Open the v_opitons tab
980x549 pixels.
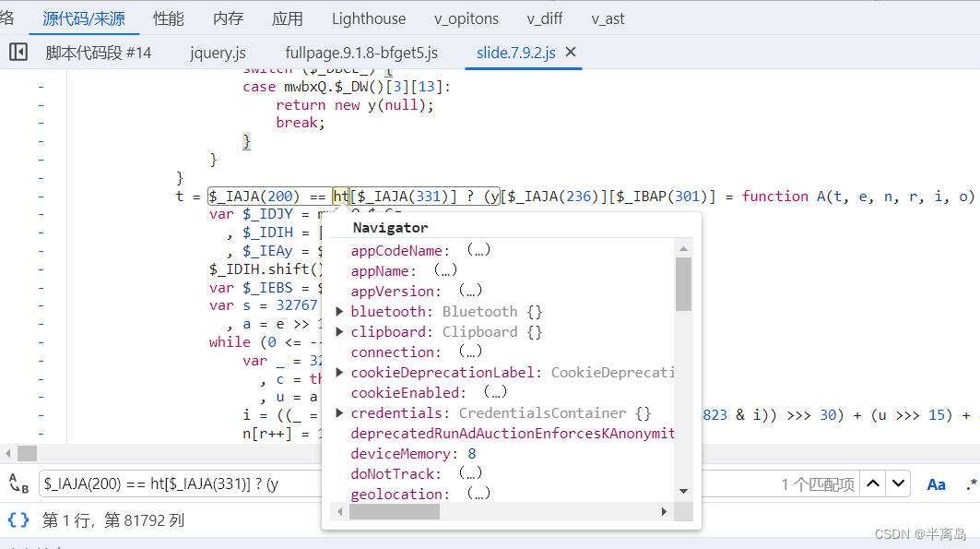click(466, 18)
